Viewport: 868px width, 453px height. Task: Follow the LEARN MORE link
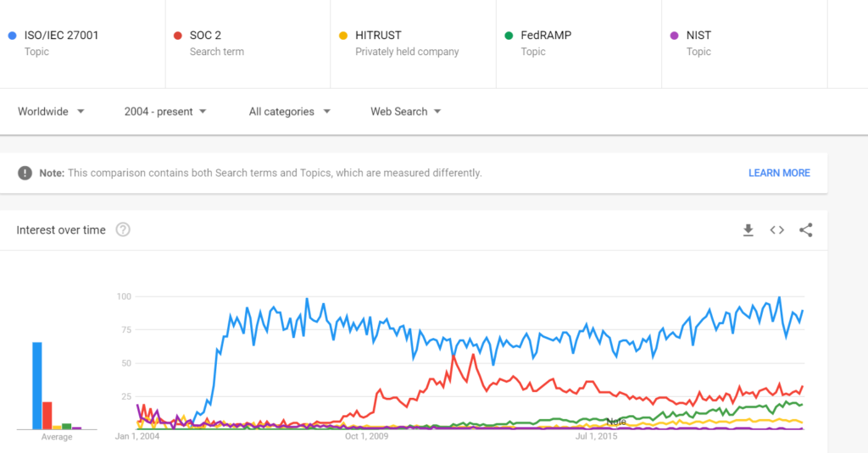click(x=779, y=173)
